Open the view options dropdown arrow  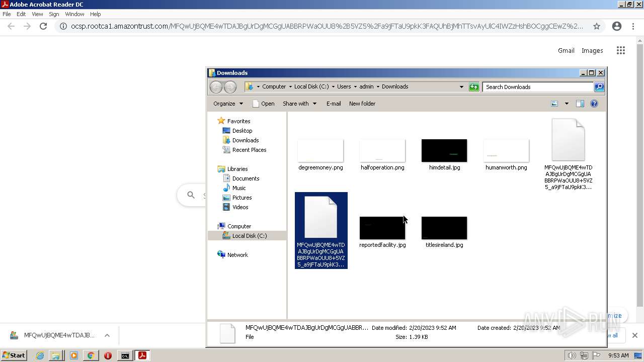pyautogui.click(x=567, y=104)
